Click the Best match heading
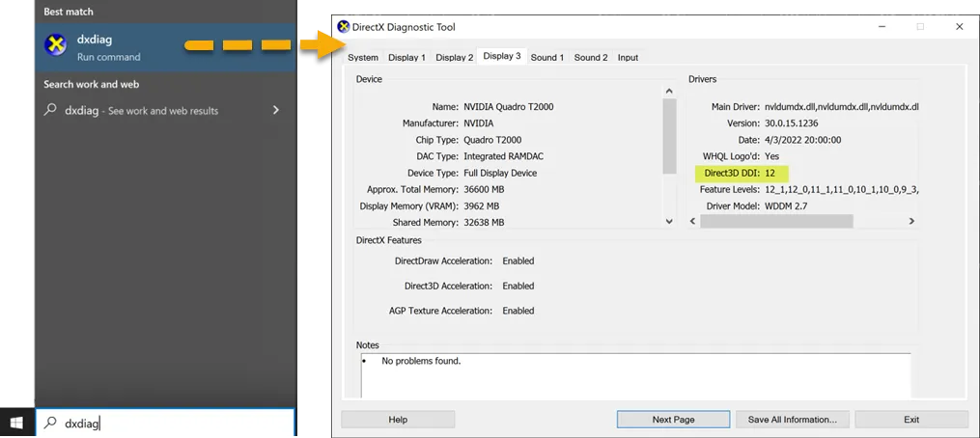 click(x=69, y=12)
